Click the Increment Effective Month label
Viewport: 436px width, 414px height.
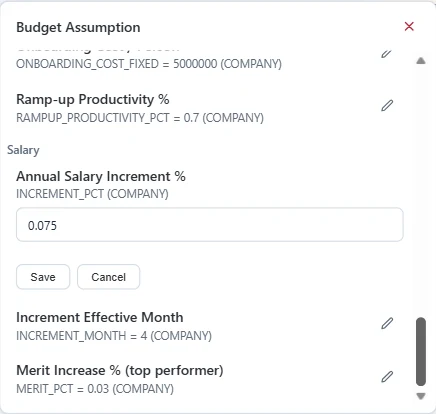(x=100, y=317)
